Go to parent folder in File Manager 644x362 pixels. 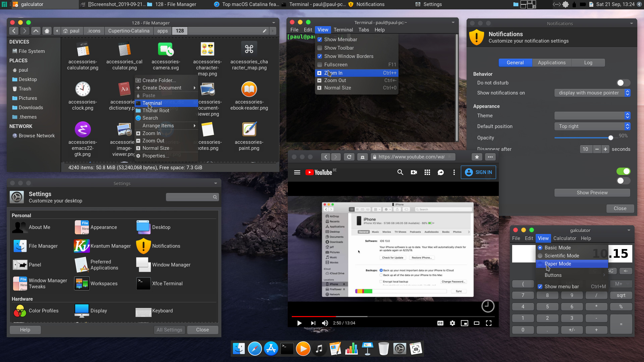point(36,31)
